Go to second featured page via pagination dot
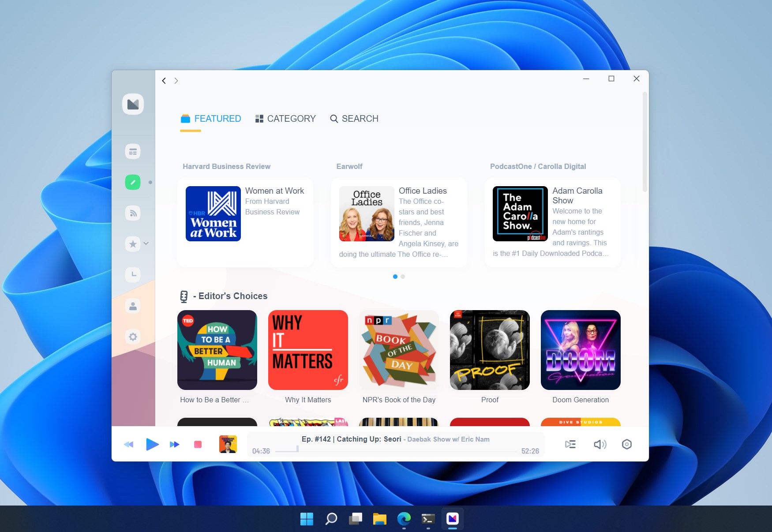772x532 pixels. point(402,276)
